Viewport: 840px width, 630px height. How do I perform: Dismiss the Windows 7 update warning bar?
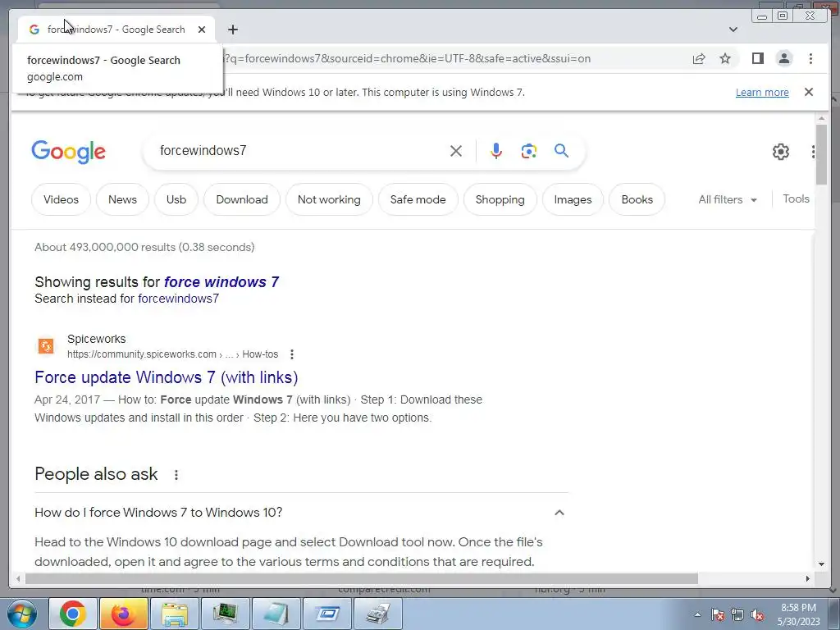pos(809,92)
